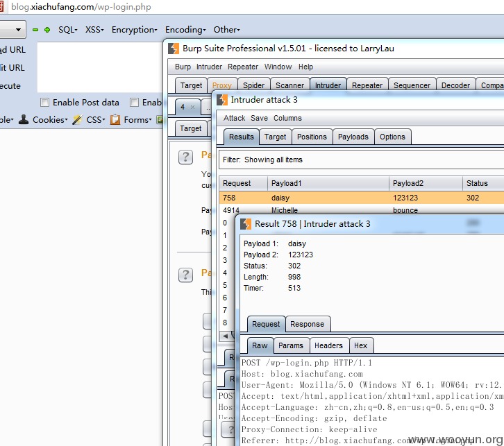The height and width of the screenshot is (446, 504).
Task: Open the Help menu
Action: click(305, 67)
